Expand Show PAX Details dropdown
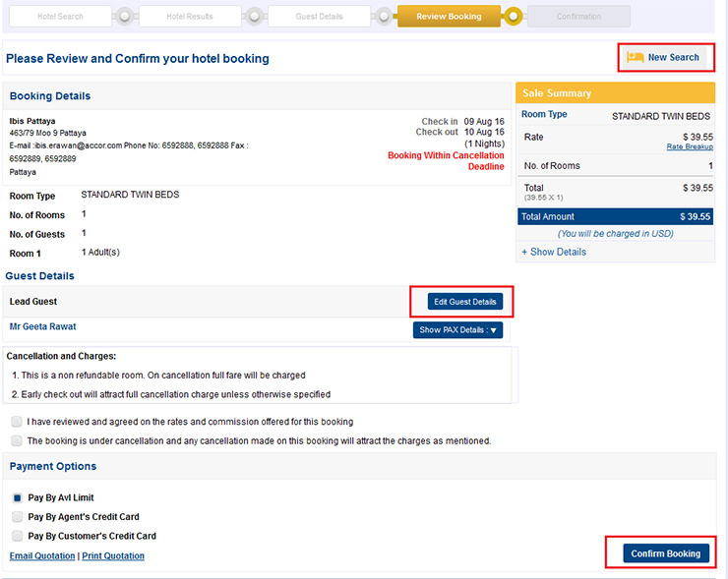This screenshot has width=728, height=579. (x=457, y=330)
